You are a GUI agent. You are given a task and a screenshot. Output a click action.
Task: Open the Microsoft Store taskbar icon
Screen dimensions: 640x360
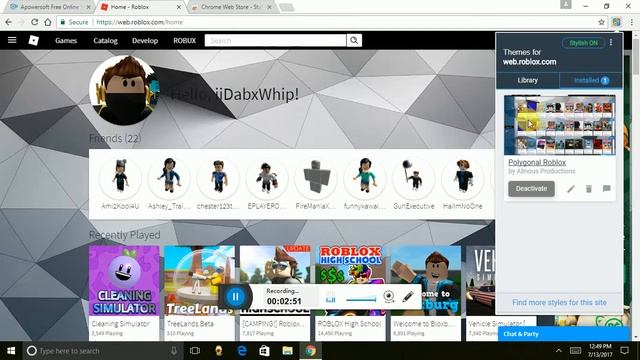[264, 351]
